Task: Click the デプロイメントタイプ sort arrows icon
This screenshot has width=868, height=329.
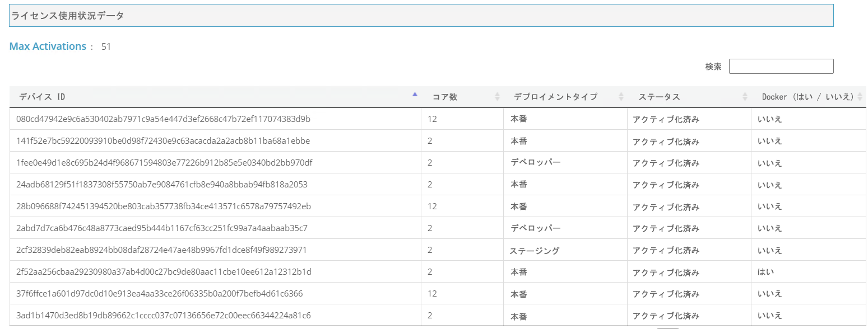Action: 621,97
